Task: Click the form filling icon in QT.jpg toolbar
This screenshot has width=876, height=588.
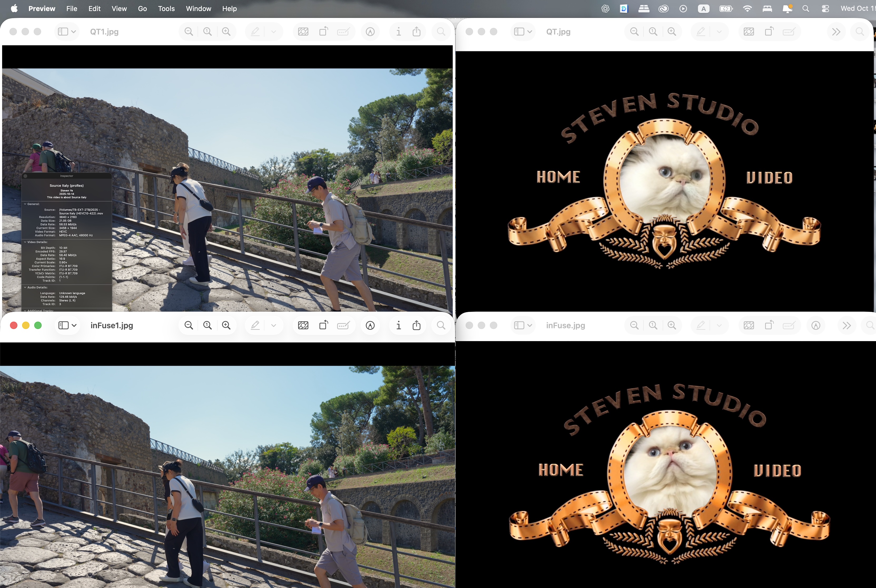Action: [x=789, y=32]
